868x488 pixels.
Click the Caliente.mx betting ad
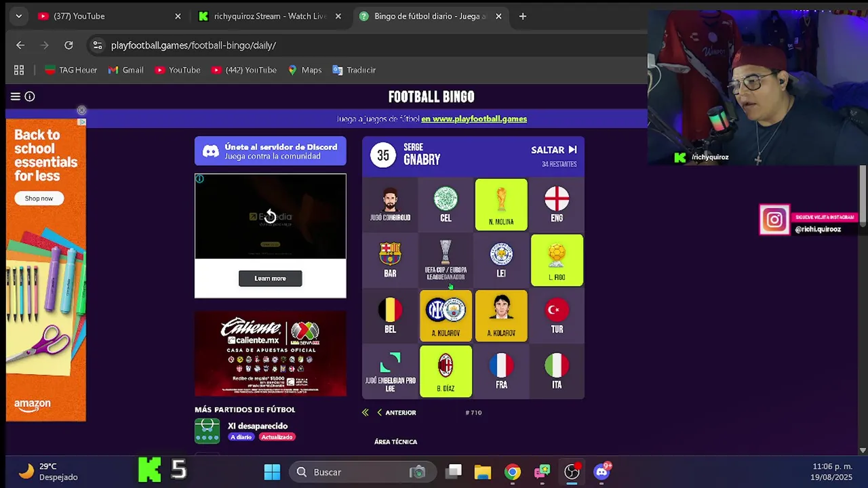coord(270,353)
